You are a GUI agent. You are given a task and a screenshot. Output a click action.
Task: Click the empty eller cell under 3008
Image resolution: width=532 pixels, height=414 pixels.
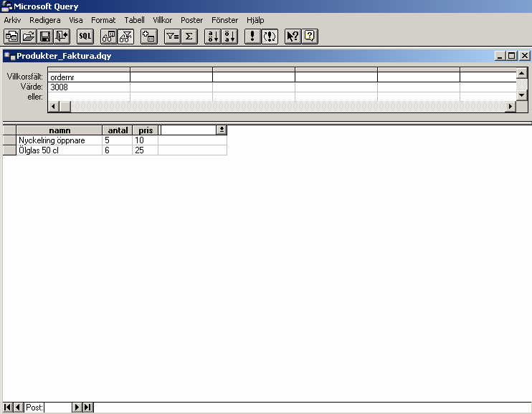(x=89, y=97)
